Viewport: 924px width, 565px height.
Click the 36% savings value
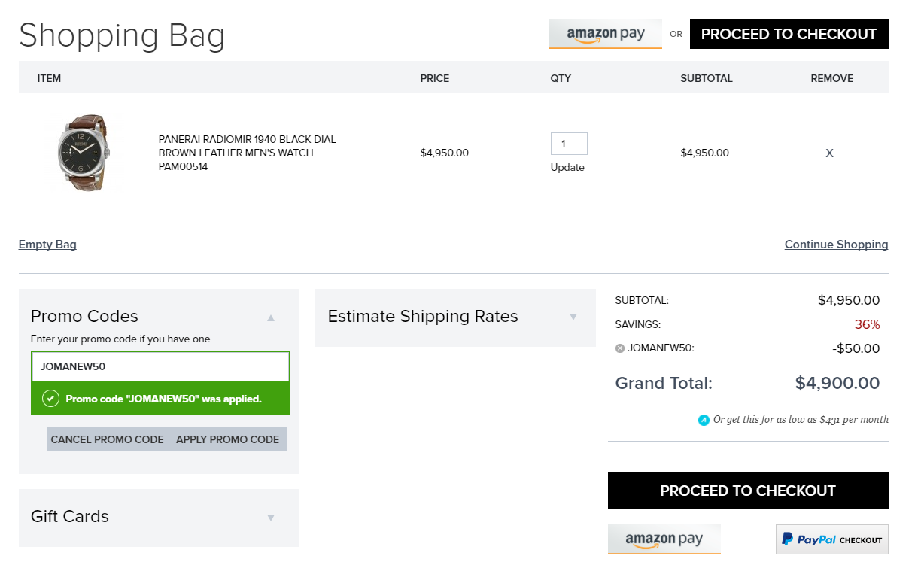[x=867, y=324]
